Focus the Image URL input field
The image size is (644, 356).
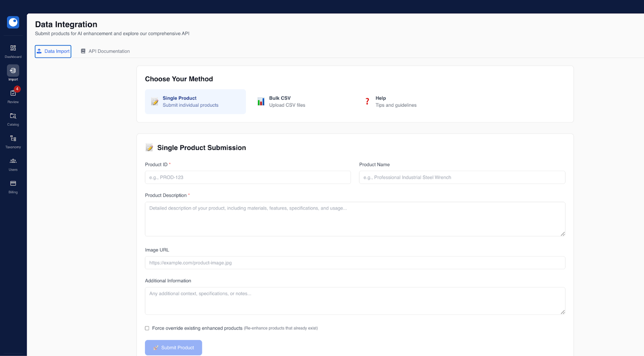(x=355, y=263)
